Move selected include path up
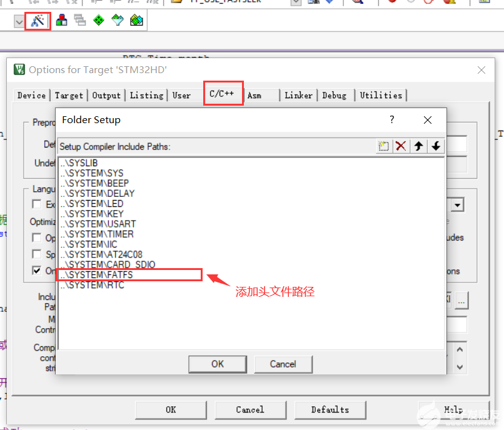 pos(418,146)
